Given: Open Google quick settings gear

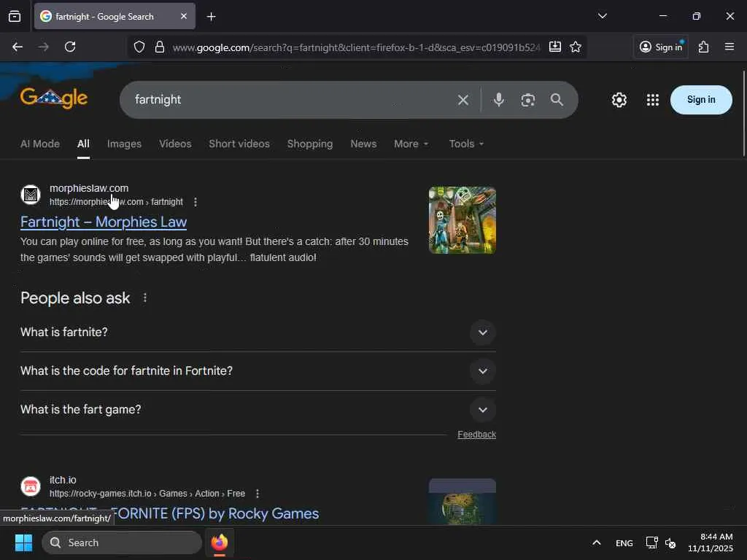Looking at the screenshot, I should pos(619,100).
